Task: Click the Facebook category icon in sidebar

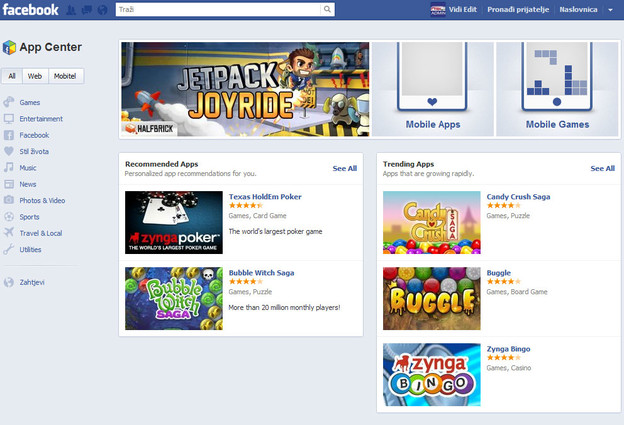Action: [x=9, y=135]
